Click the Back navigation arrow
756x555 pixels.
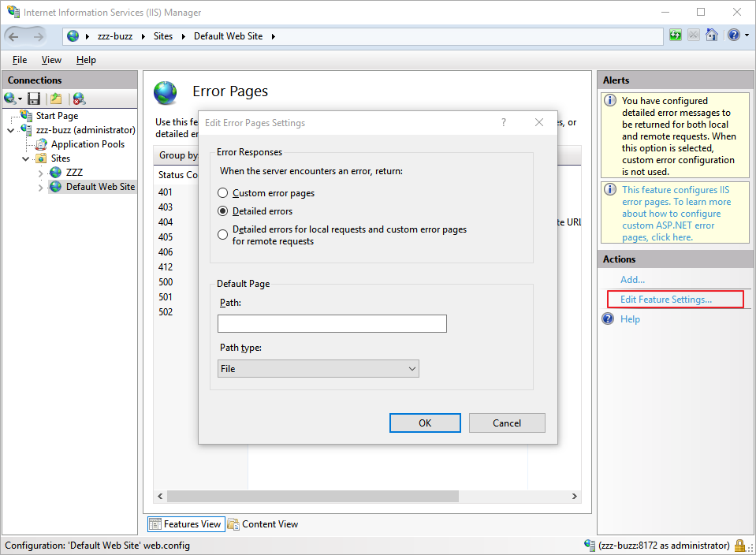click(x=14, y=36)
